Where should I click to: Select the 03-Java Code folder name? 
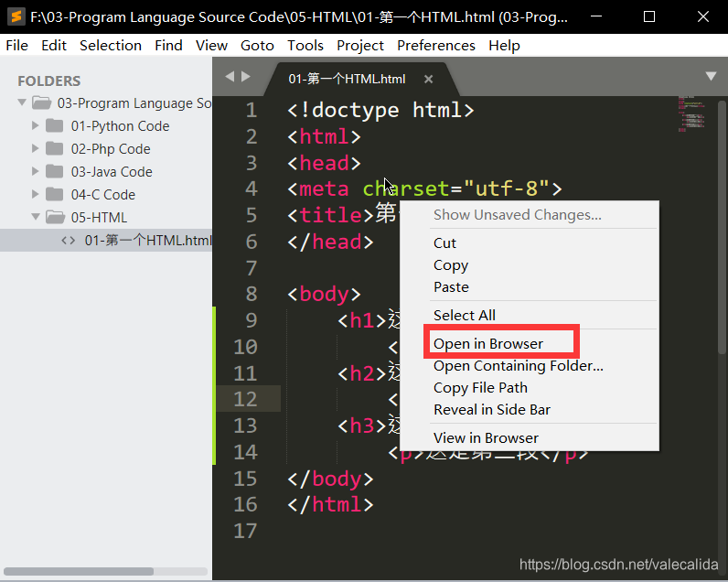pyautogui.click(x=112, y=171)
